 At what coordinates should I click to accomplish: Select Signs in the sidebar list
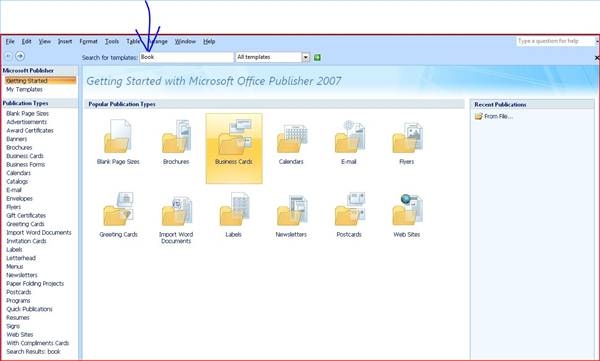tap(13, 326)
